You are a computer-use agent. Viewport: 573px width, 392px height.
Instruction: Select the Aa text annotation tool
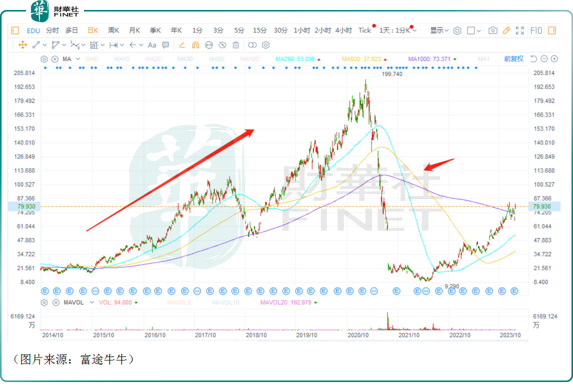(152, 45)
